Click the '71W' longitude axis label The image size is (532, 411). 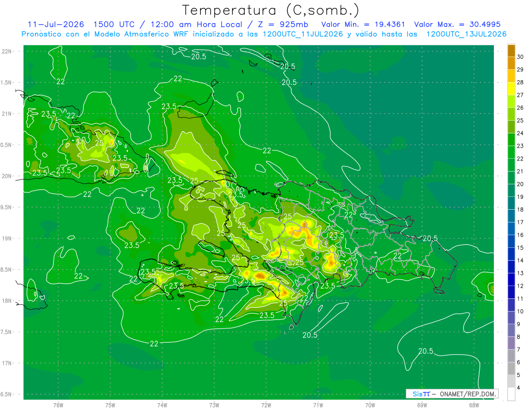pos(318,405)
